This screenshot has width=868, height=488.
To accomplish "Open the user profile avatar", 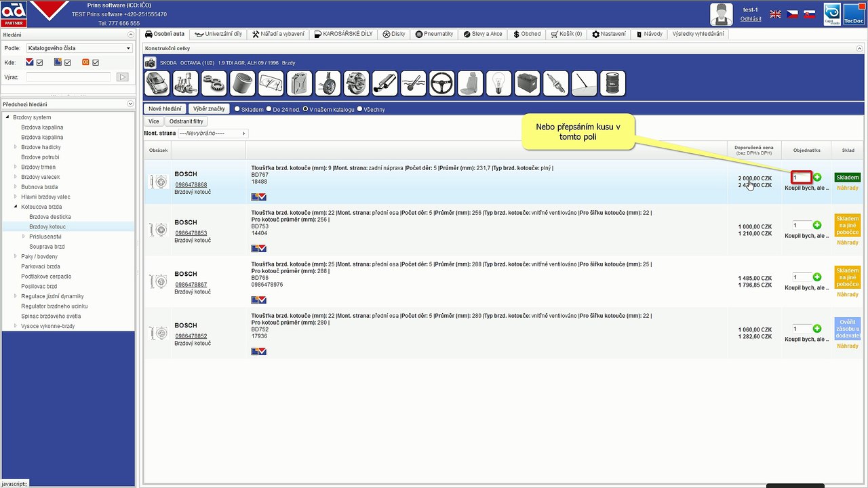I will pos(722,14).
